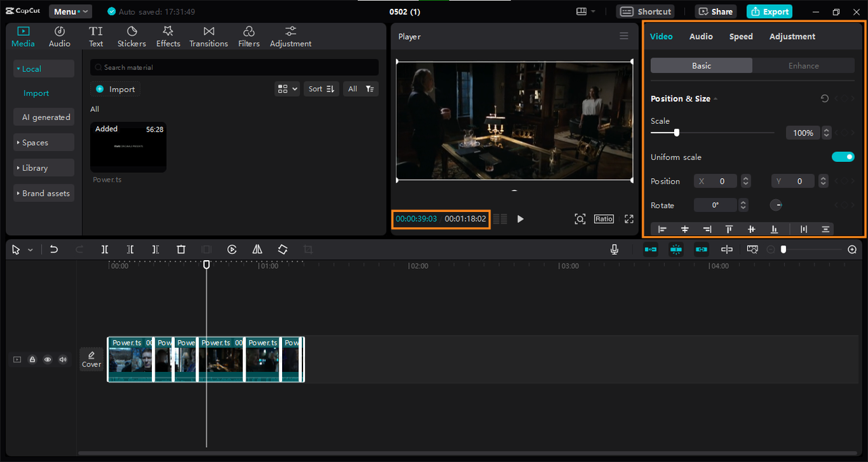This screenshot has height=462, width=868.
Task: Open the selection tool dropdown
Action: tap(31, 250)
